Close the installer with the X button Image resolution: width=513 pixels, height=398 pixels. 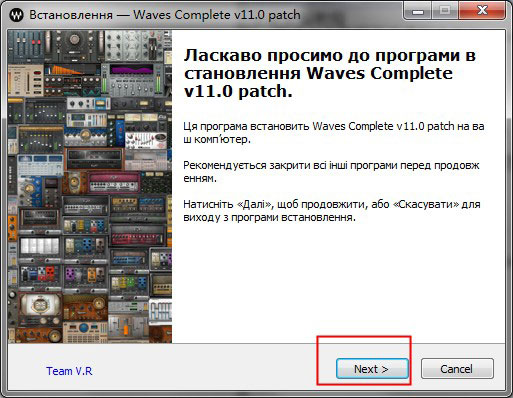482,11
